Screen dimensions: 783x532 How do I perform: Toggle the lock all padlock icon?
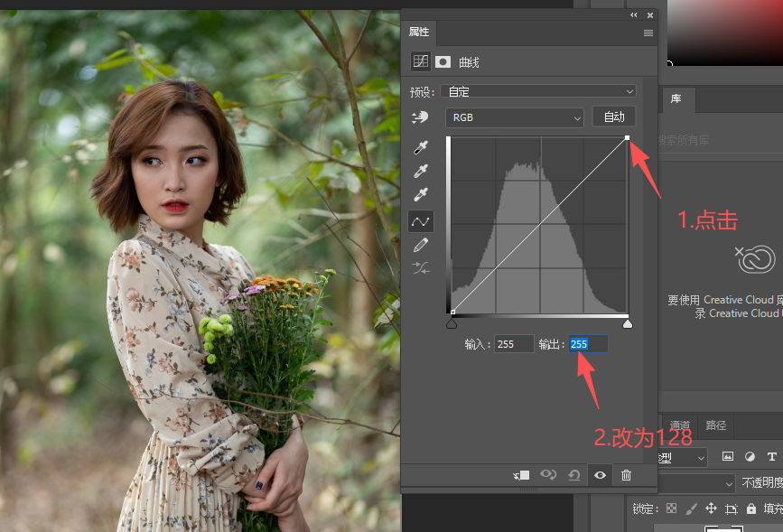751,509
